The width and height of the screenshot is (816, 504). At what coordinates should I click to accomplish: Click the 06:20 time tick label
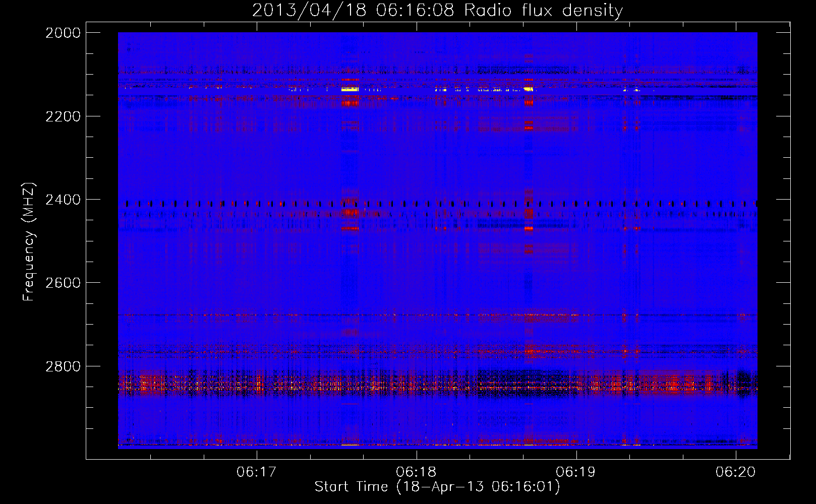click(x=735, y=472)
